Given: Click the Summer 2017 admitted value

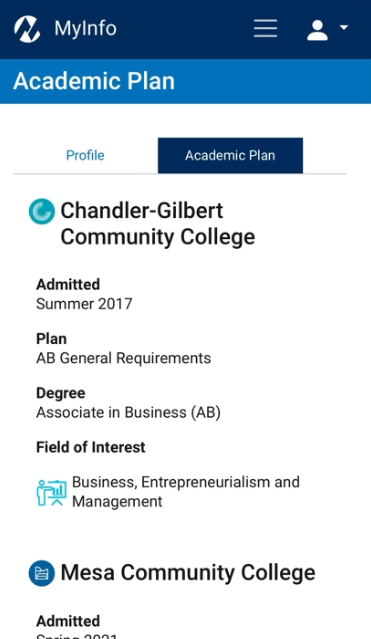Looking at the screenshot, I should pyautogui.click(x=84, y=304).
